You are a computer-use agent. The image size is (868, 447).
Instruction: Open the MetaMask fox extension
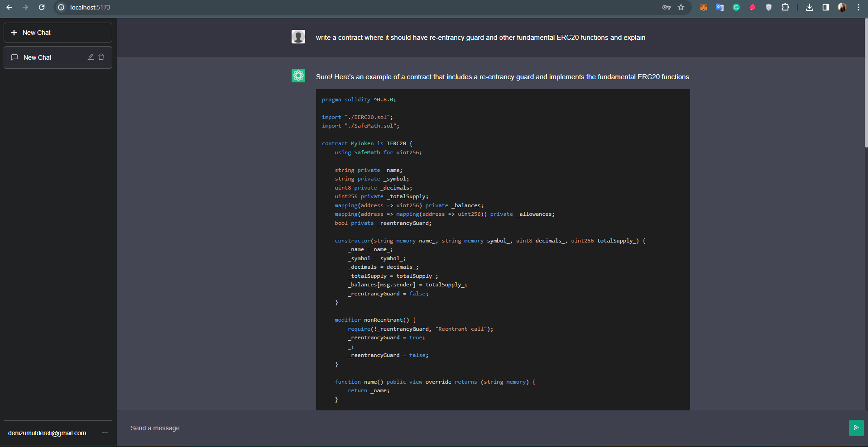[703, 7]
